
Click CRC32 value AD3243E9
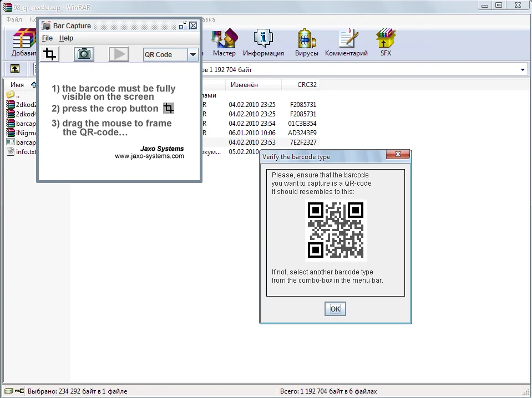[302, 133]
